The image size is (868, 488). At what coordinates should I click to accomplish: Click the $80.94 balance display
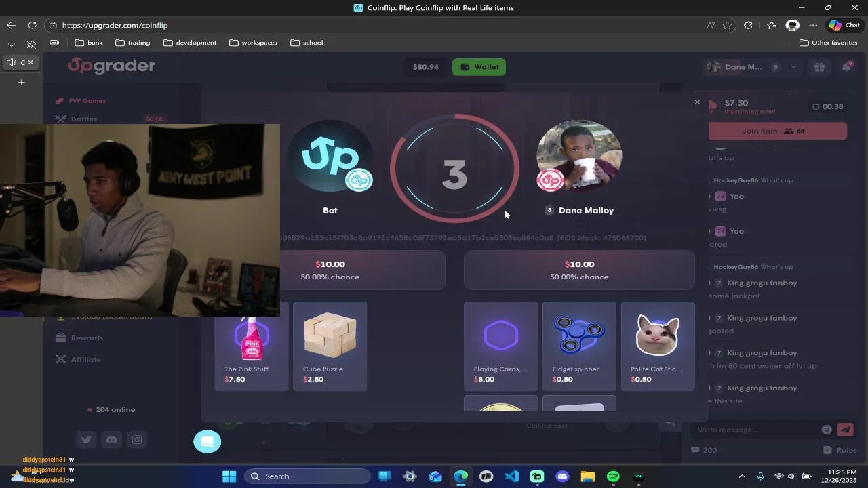[x=426, y=67]
